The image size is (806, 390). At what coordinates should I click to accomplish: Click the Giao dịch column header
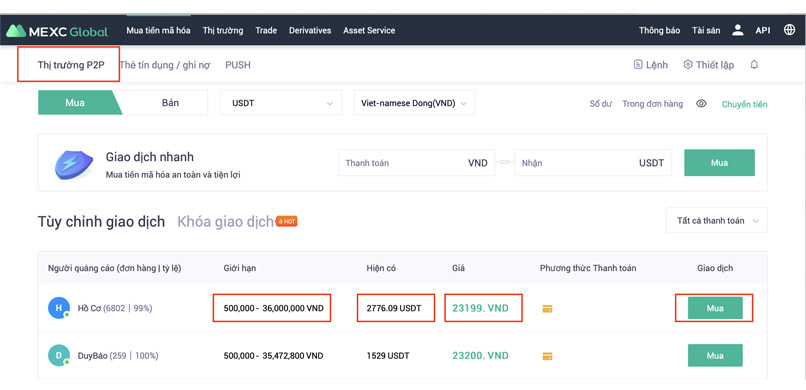coord(715,268)
